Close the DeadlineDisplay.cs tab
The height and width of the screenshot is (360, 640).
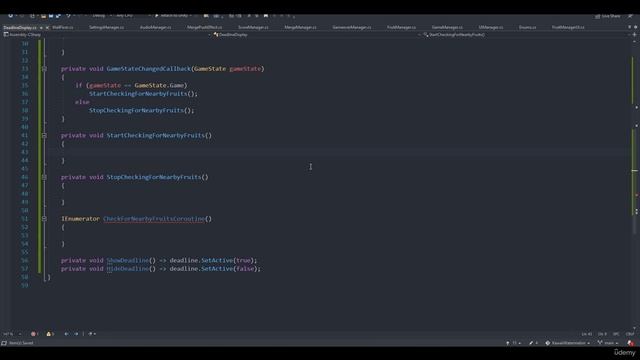click(x=47, y=28)
